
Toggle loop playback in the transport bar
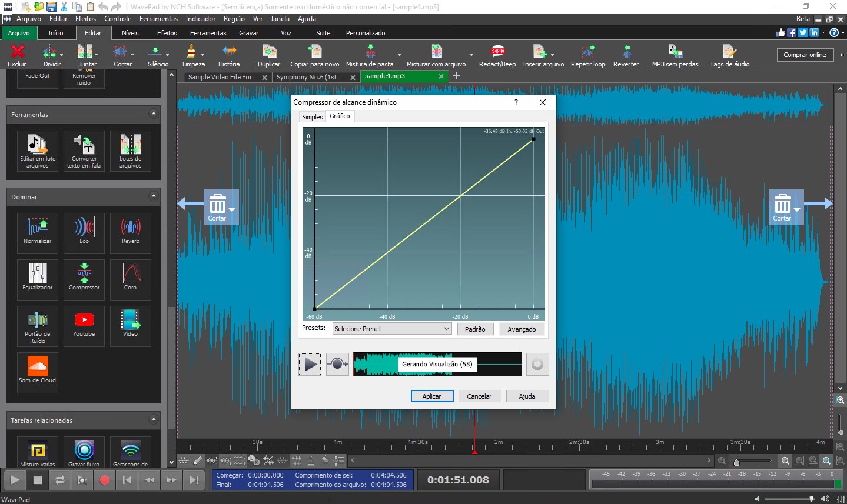[x=59, y=480]
